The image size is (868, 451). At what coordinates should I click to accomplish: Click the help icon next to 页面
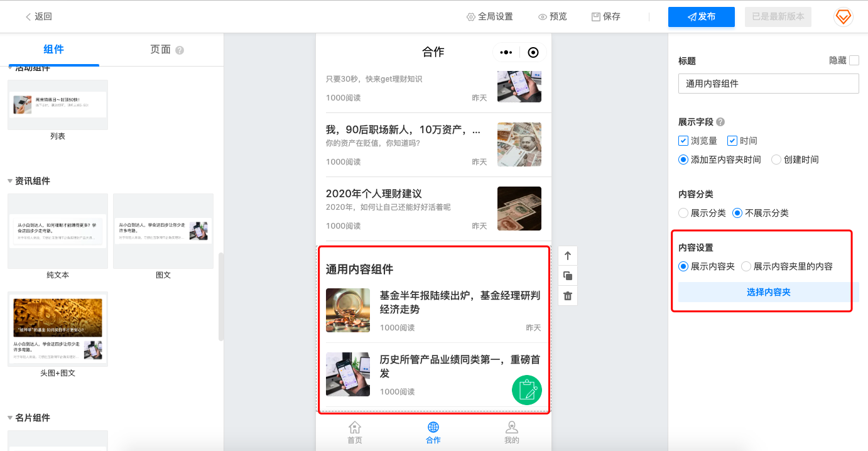tap(180, 50)
